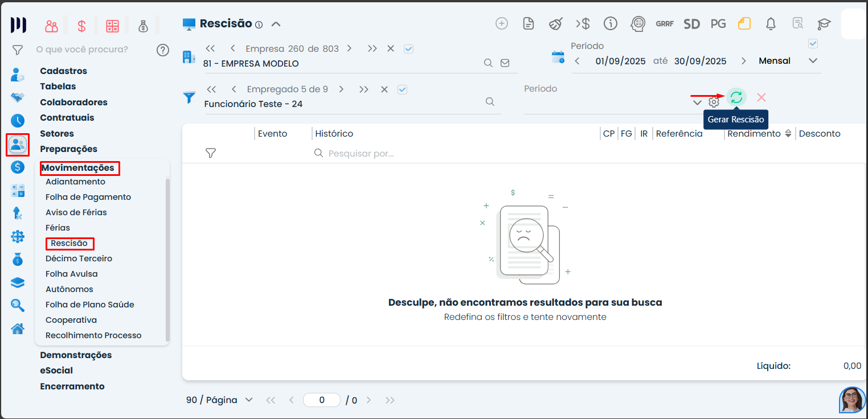Open the Colaboradores menu
The width and height of the screenshot is (868, 419).
(x=73, y=102)
